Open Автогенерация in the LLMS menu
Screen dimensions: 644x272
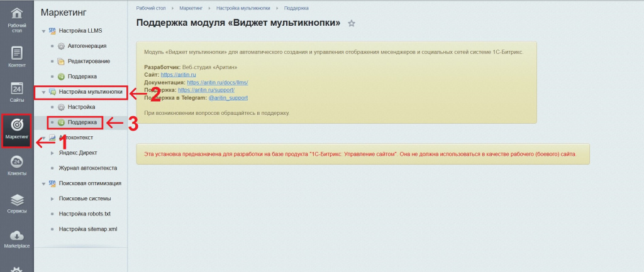[87, 46]
